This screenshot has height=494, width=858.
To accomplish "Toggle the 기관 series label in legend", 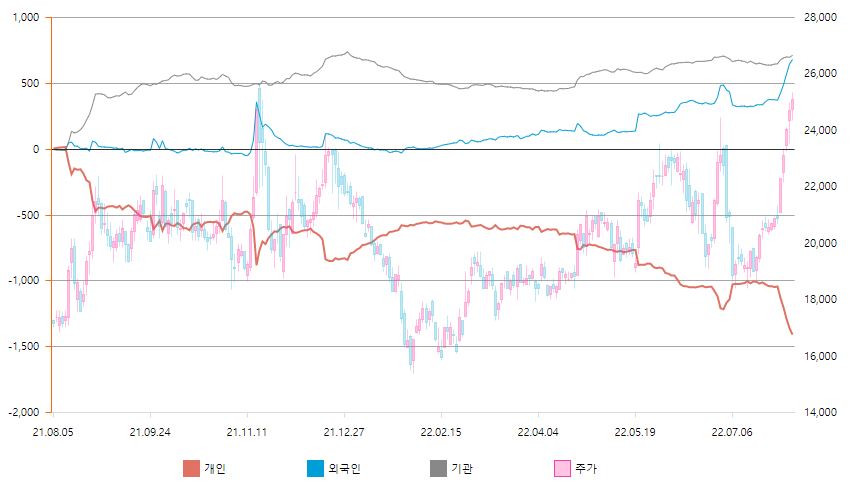I will click(461, 468).
